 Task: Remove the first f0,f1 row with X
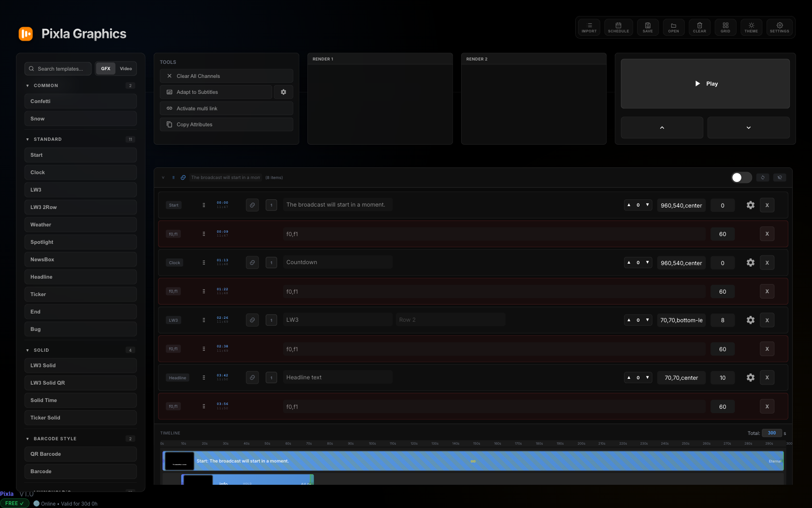click(x=767, y=234)
